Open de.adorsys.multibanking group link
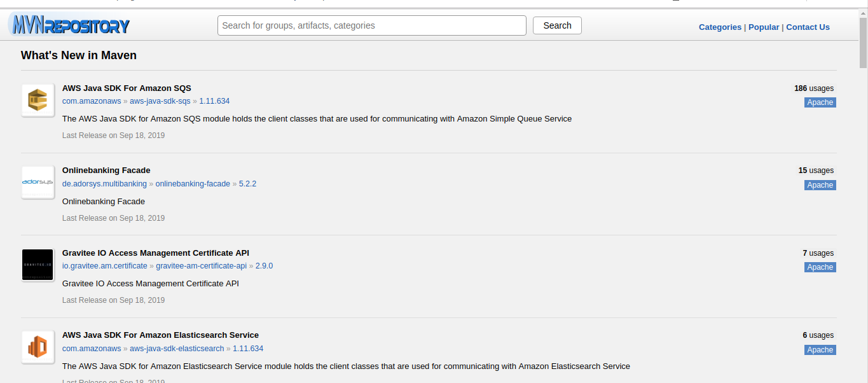Screen dimensions: 868x383 point(104,184)
